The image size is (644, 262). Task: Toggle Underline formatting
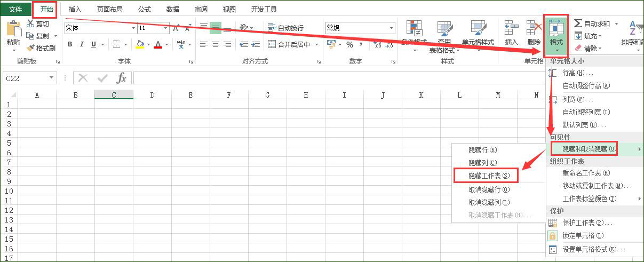pyautogui.click(x=94, y=44)
